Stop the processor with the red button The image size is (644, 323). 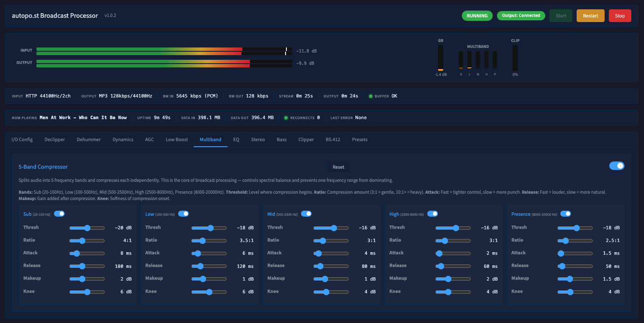[620, 16]
